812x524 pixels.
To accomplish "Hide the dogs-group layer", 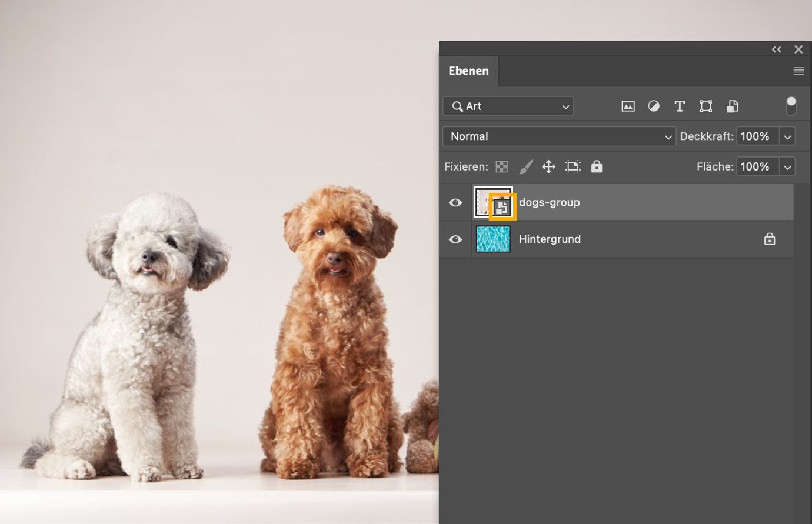I will (455, 203).
